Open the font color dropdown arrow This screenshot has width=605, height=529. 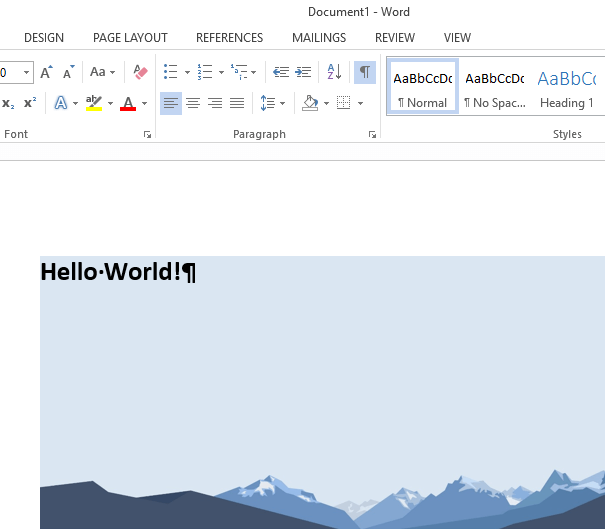144,103
